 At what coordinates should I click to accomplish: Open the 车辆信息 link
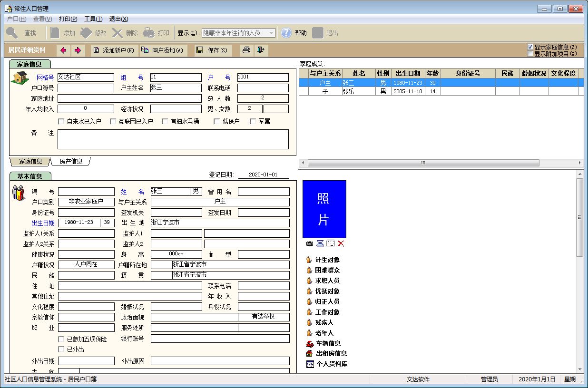coord(328,343)
